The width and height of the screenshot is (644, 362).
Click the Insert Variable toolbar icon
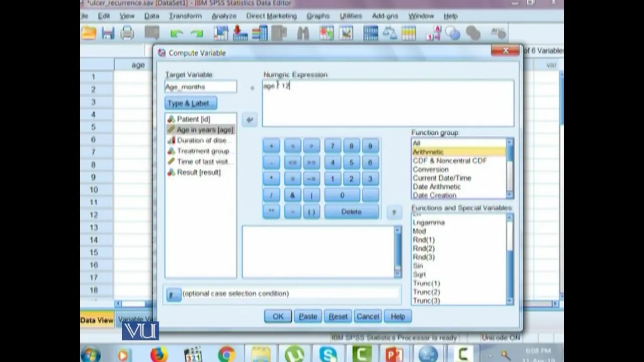346,33
